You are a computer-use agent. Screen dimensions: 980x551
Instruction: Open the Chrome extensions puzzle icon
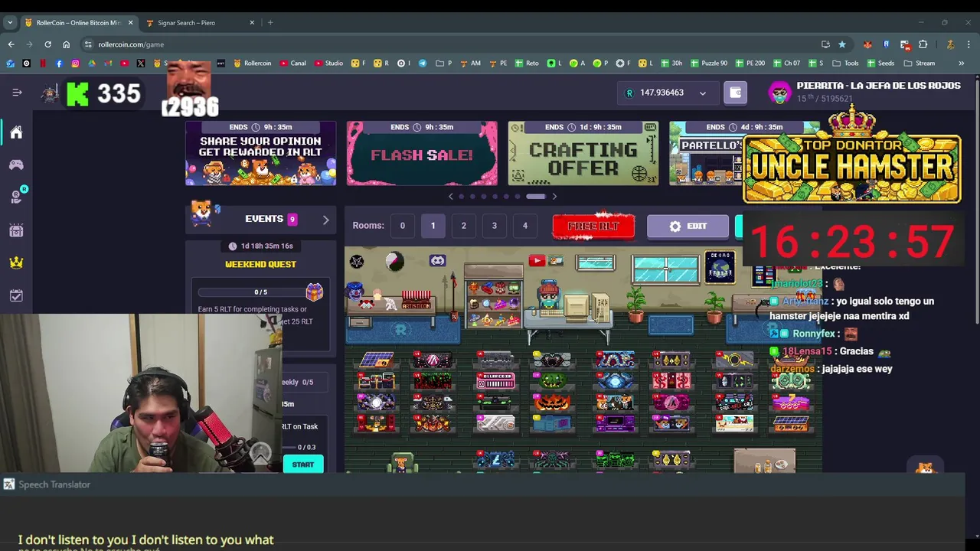(x=923, y=44)
